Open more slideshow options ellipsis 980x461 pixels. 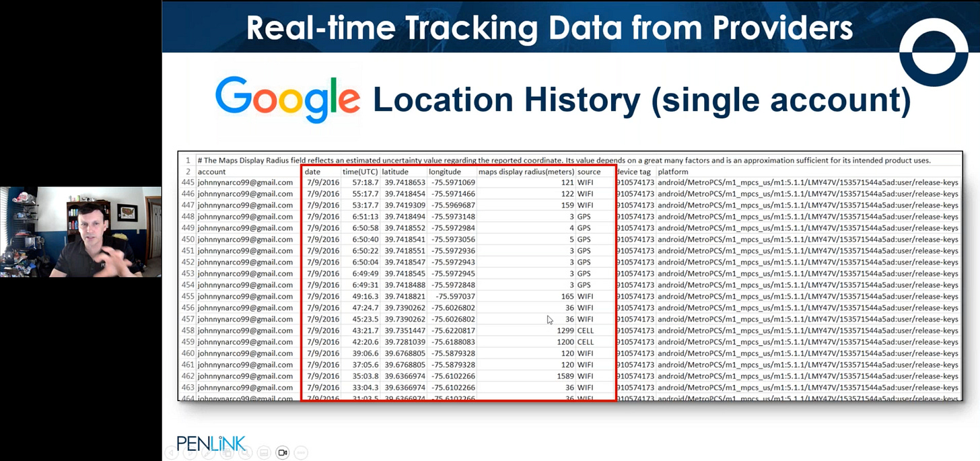(x=301, y=453)
